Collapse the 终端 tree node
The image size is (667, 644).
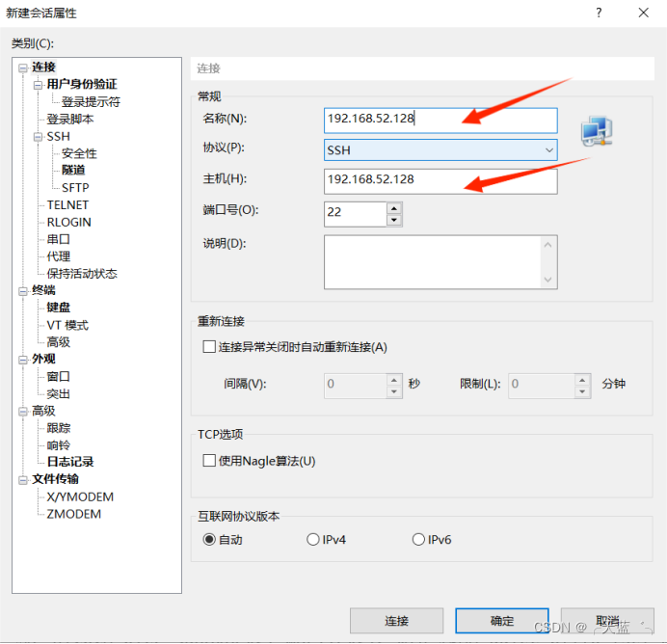[x=23, y=291]
